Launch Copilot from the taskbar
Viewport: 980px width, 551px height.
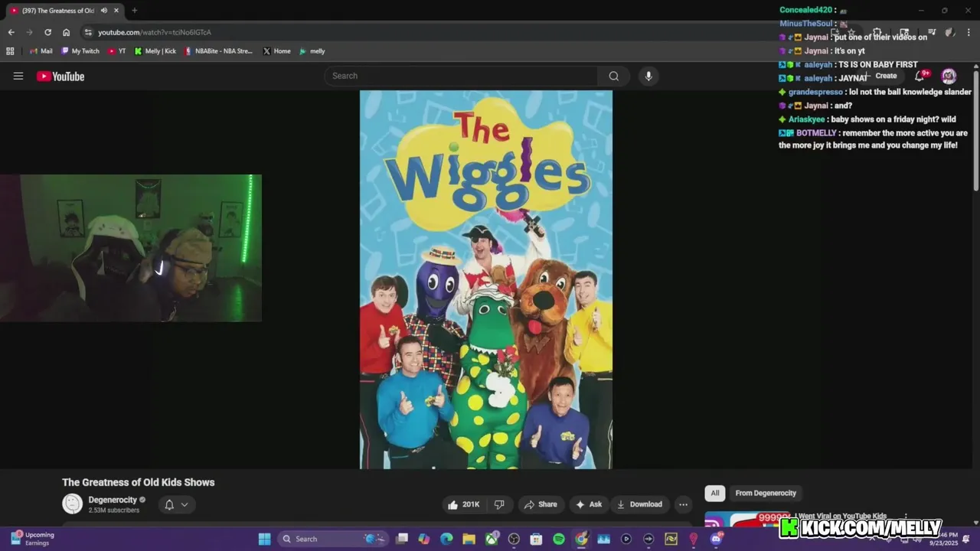424,539
